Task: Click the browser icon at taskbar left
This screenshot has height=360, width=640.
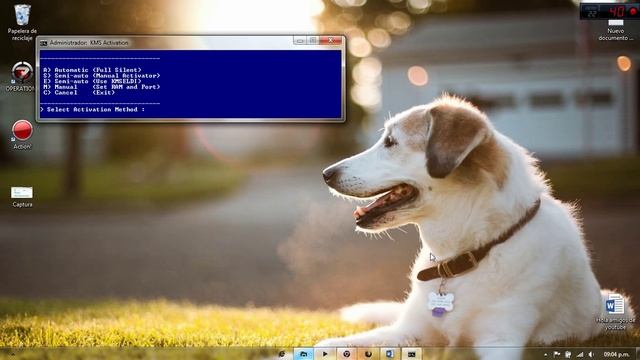Action: 282,354
